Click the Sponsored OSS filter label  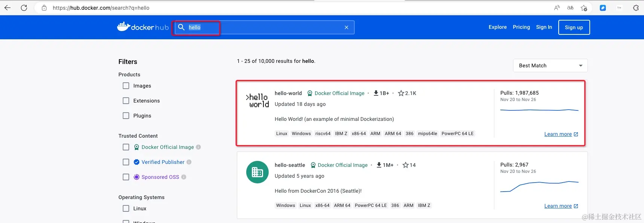pos(160,177)
